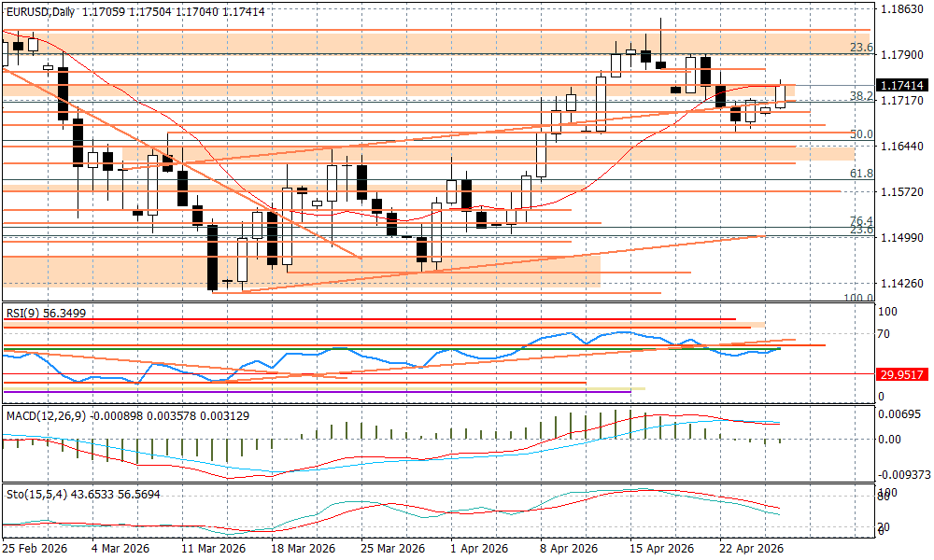Select the current price tag 1.17414
934x560 pixels.
click(x=902, y=85)
